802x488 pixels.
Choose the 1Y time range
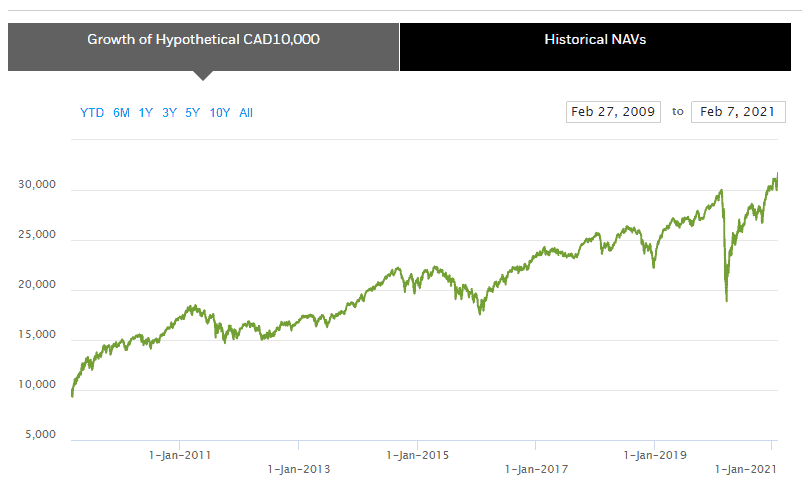tap(146, 113)
